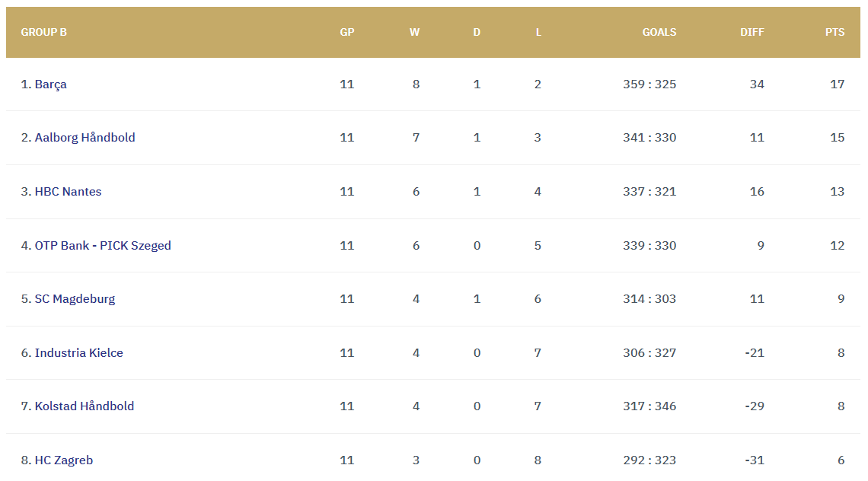Click Aalborg Håndbold's 15 points value
This screenshot has height=481, width=868.
[837, 138]
